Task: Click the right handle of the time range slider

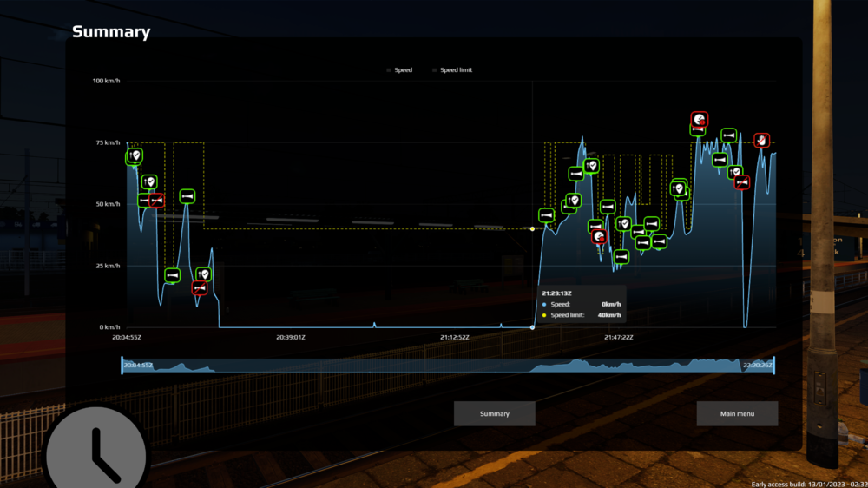Action: [x=774, y=365]
